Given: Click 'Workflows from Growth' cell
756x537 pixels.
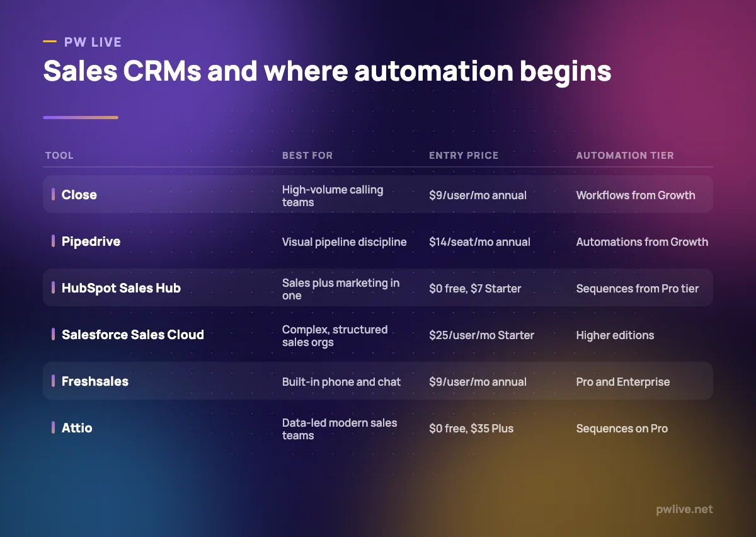Looking at the screenshot, I should pos(636,195).
